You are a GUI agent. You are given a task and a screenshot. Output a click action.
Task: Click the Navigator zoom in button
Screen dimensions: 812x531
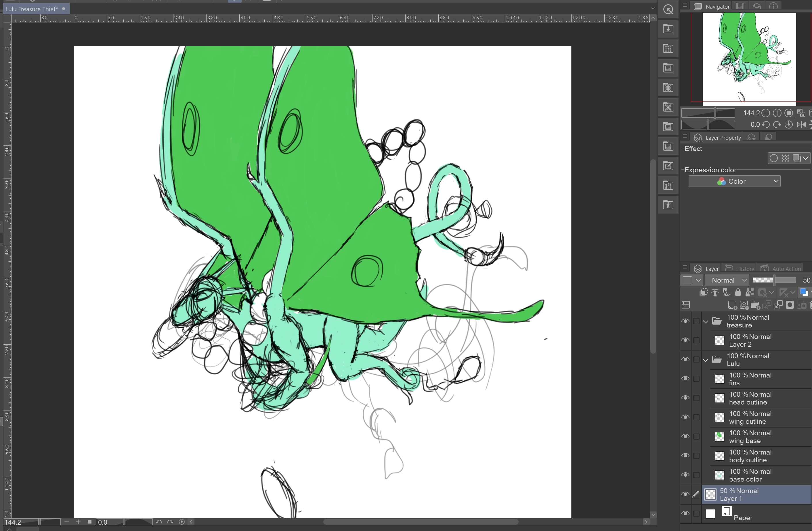click(x=777, y=113)
